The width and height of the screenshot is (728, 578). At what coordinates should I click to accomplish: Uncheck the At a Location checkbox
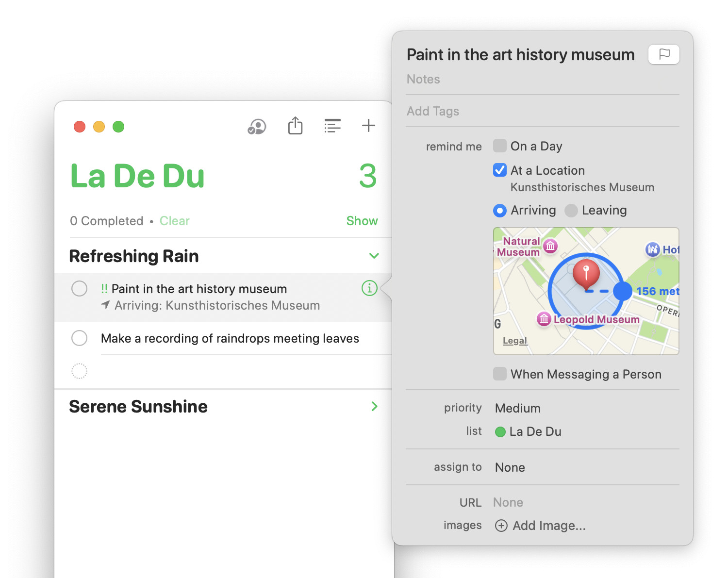point(500,170)
